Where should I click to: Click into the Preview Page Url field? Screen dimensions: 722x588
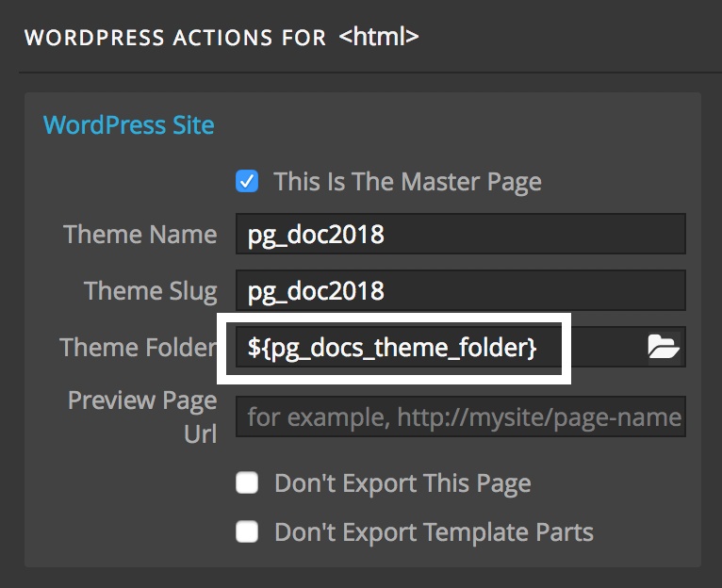(x=461, y=416)
